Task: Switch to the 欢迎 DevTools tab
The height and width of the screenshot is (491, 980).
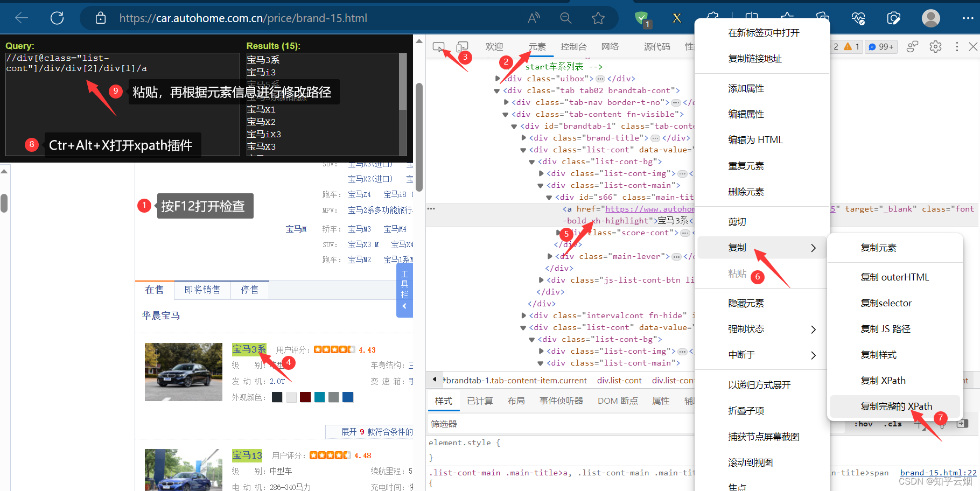Action: [494, 47]
